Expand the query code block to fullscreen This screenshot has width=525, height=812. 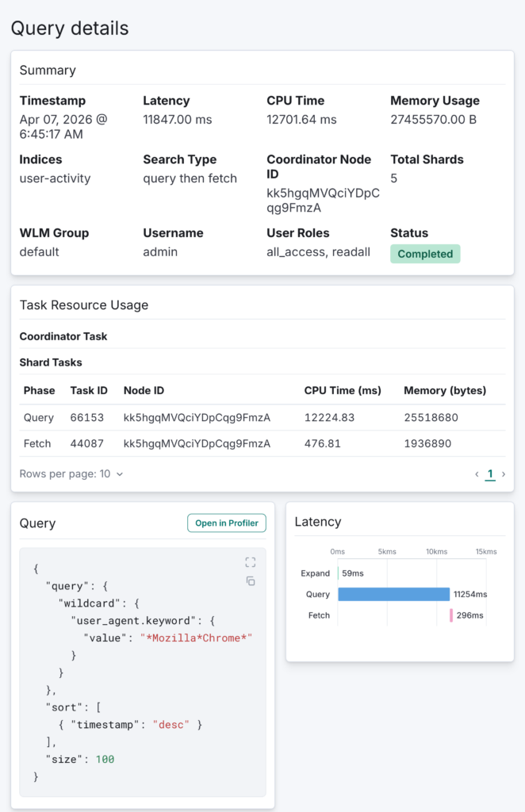pos(251,562)
